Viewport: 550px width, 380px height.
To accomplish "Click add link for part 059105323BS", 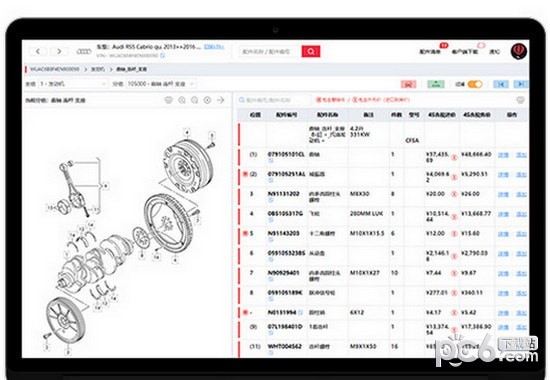I will 521,253.
